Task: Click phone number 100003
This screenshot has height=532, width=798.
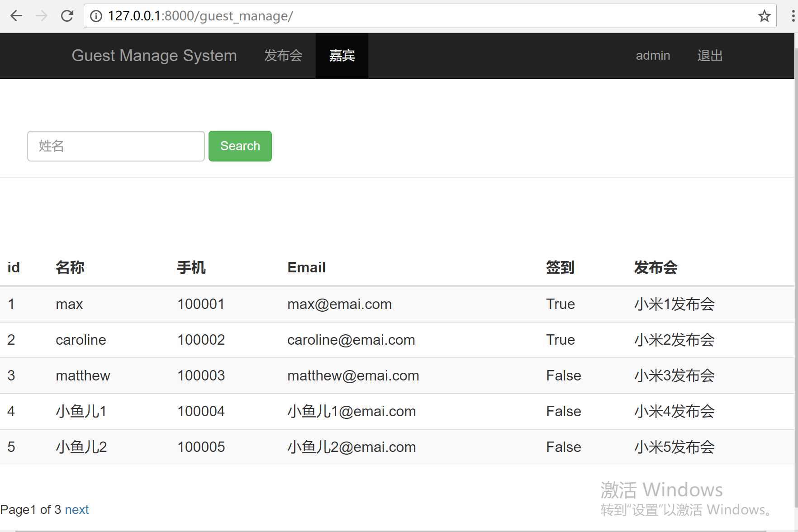Action: coord(201,375)
